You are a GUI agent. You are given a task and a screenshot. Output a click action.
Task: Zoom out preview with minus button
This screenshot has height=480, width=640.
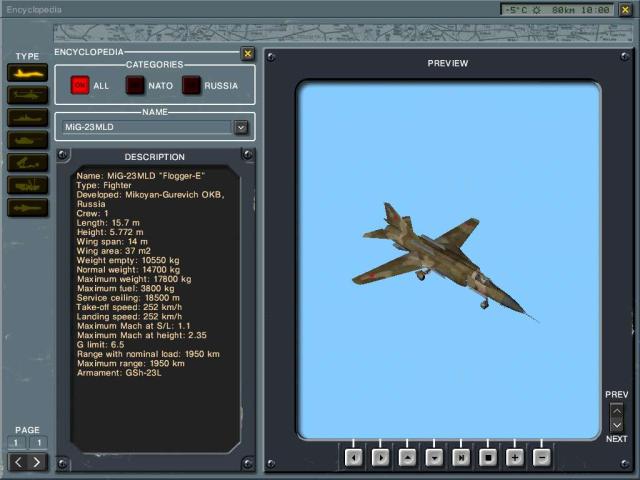pyautogui.click(x=542, y=458)
